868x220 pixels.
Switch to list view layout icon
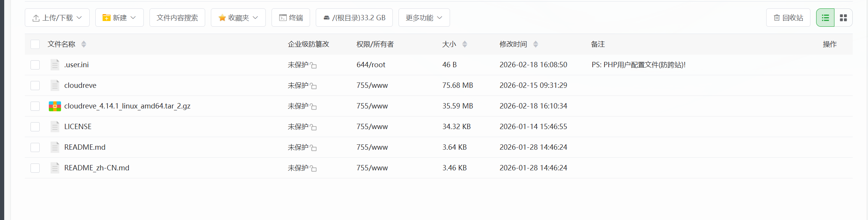coord(825,18)
